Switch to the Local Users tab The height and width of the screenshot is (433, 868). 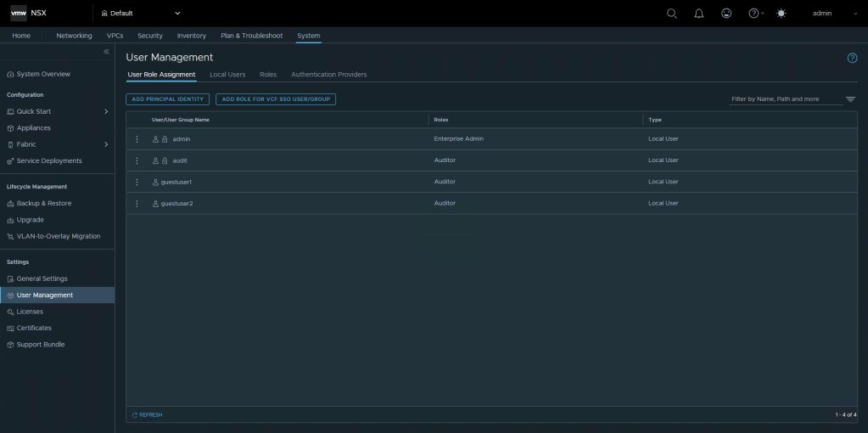click(x=227, y=75)
